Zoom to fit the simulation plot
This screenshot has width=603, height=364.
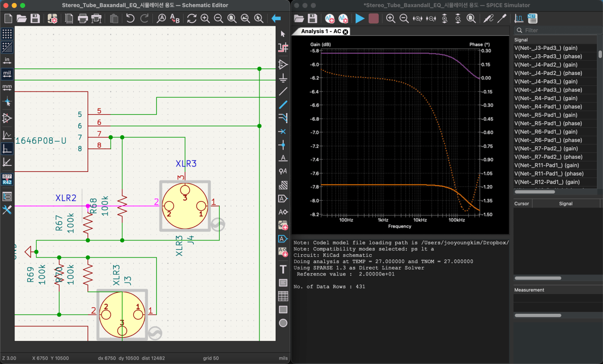[x=471, y=18]
